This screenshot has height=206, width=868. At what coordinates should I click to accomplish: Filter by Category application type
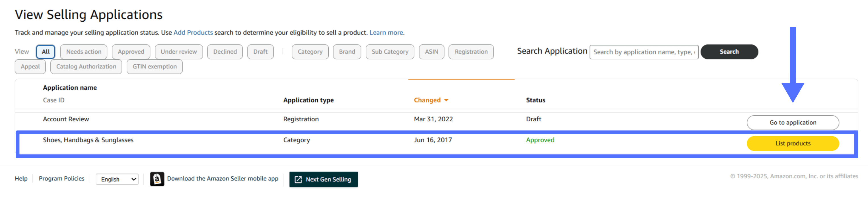click(x=310, y=52)
